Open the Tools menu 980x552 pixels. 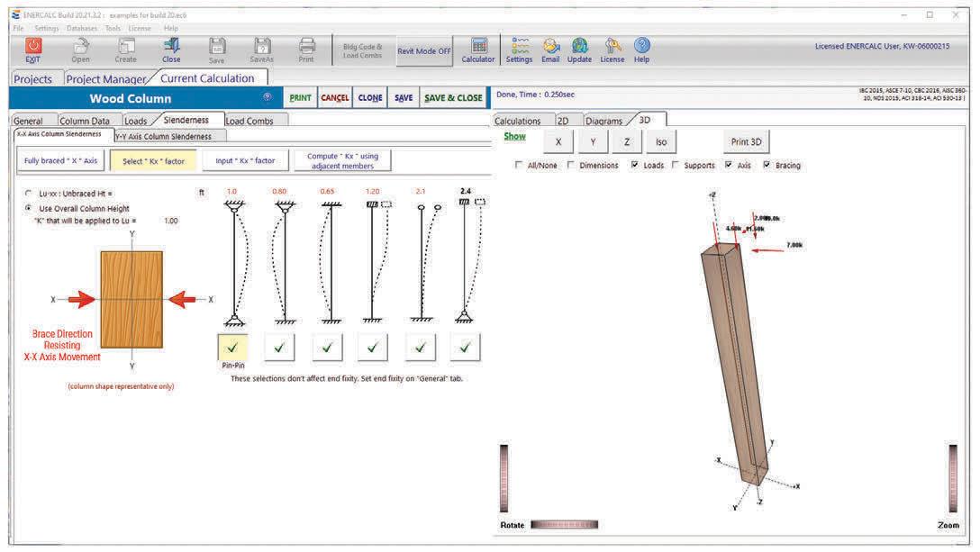(x=113, y=28)
